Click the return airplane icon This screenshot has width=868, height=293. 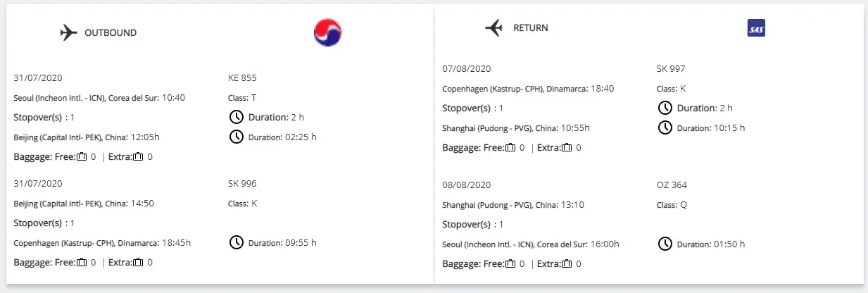[494, 28]
